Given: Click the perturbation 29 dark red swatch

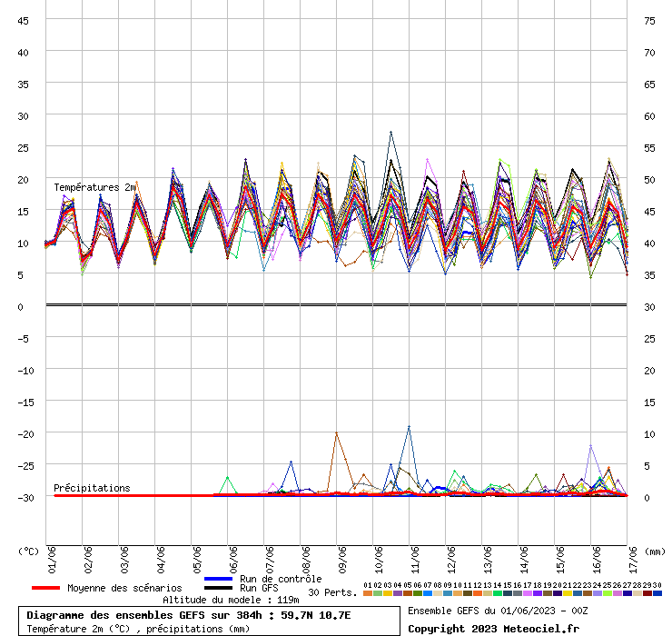Looking at the screenshot, I should (x=647, y=593).
